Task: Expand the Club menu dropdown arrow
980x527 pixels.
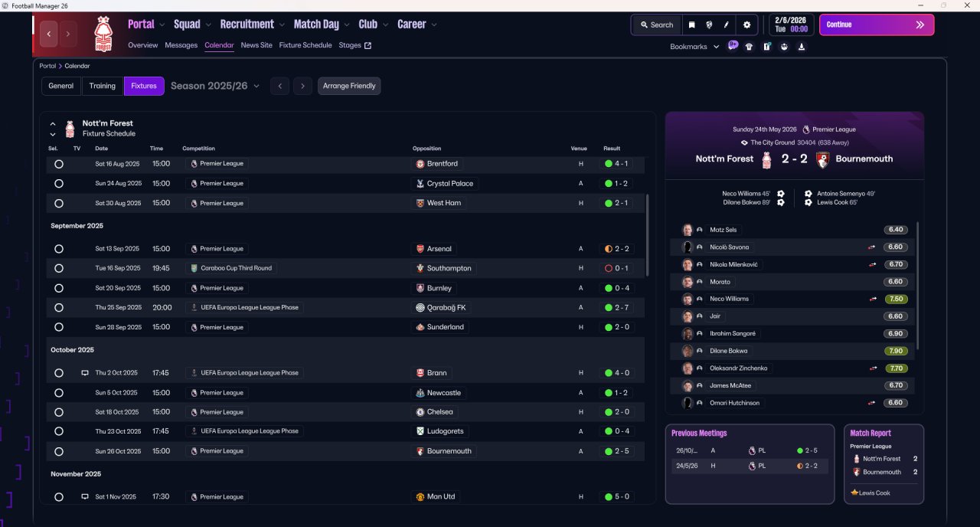Action: (x=386, y=25)
